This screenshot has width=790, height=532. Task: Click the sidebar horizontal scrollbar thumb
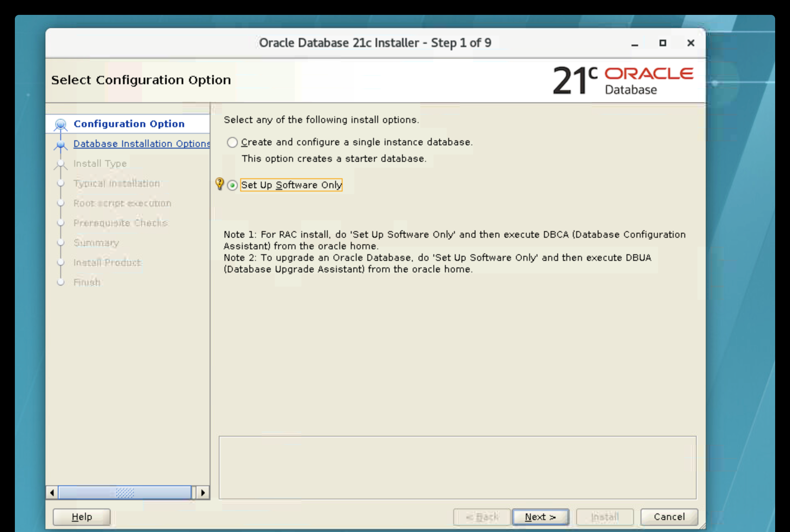point(125,492)
